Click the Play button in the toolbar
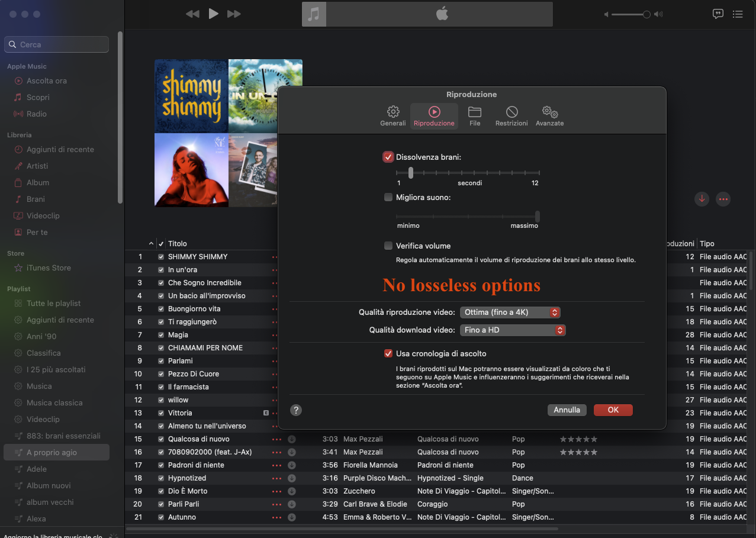Image resolution: width=756 pixels, height=538 pixels. pyautogui.click(x=214, y=14)
